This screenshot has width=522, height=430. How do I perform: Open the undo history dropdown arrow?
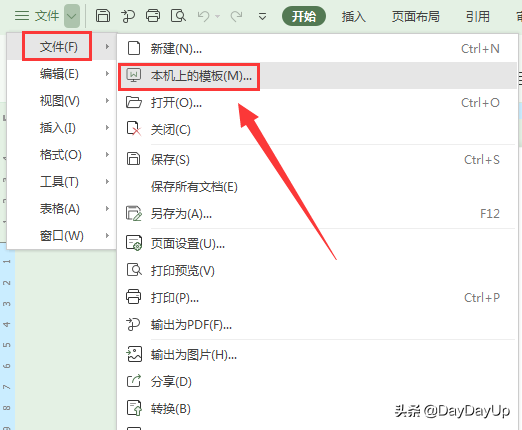point(218,16)
